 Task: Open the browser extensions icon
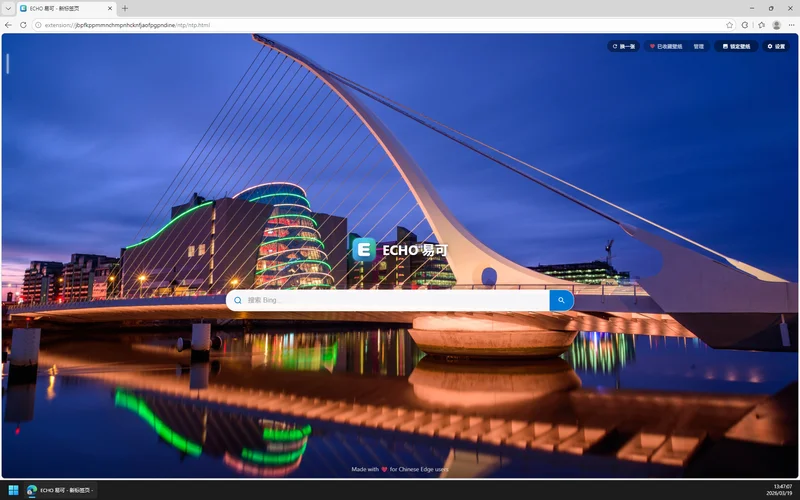point(744,24)
